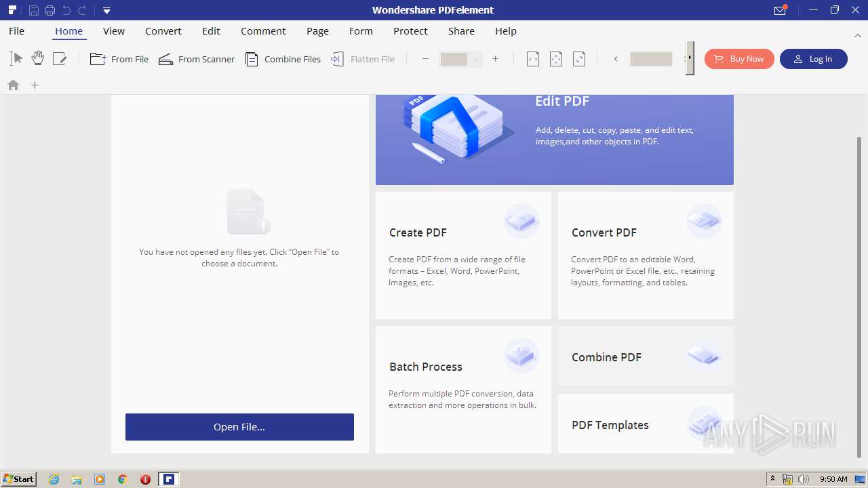Open the quick access customize dropdown

tap(106, 10)
